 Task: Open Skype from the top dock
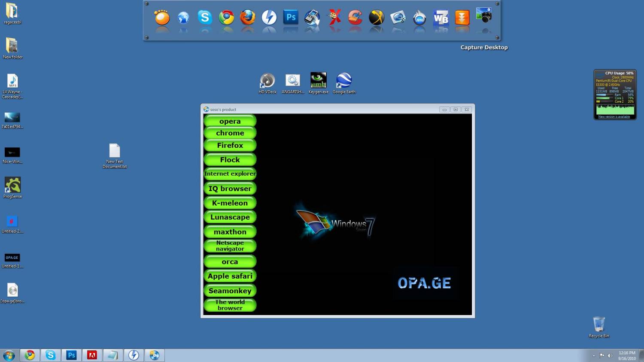tap(205, 18)
